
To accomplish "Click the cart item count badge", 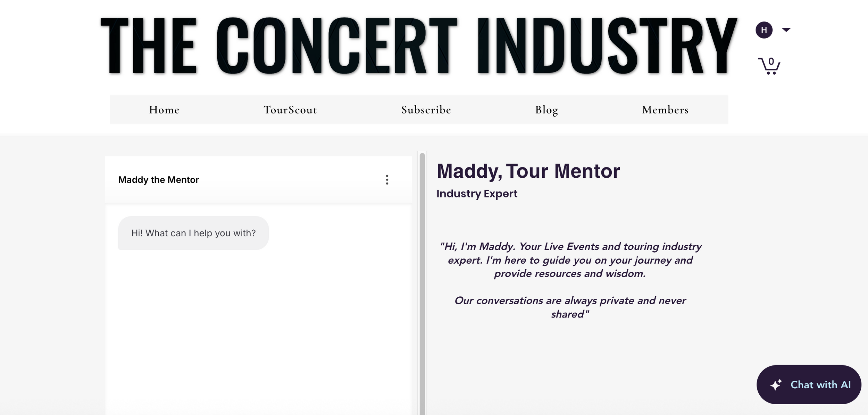I will [x=771, y=61].
